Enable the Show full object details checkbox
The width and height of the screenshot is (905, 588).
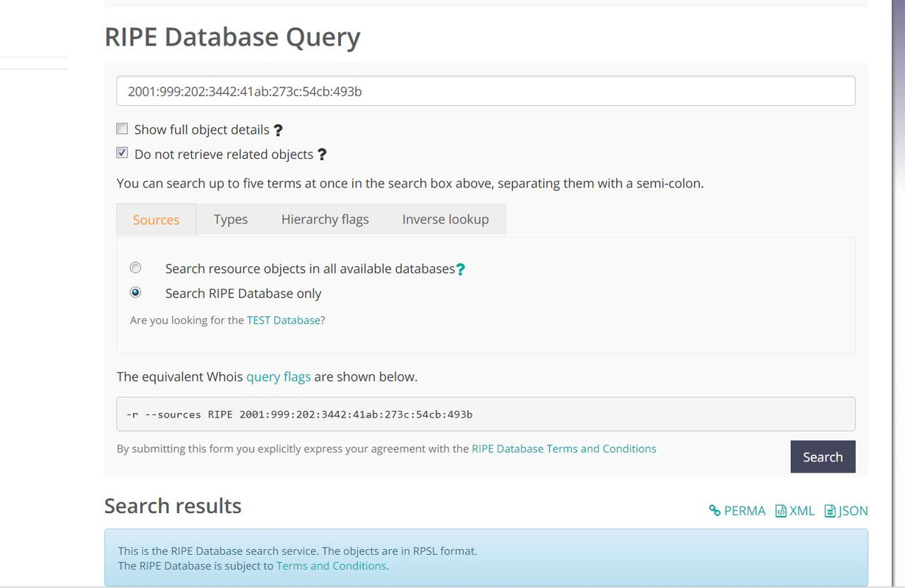coord(122,129)
